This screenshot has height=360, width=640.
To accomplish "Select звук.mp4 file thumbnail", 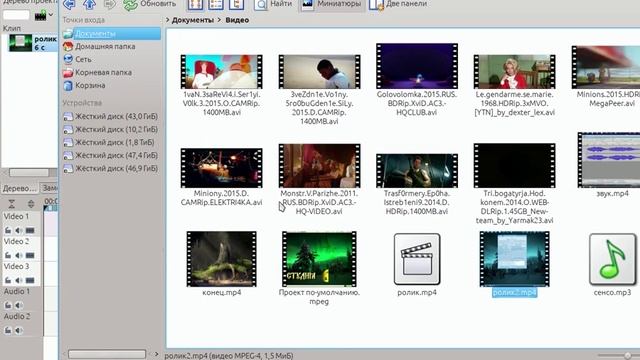I will click(x=609, y=160).
